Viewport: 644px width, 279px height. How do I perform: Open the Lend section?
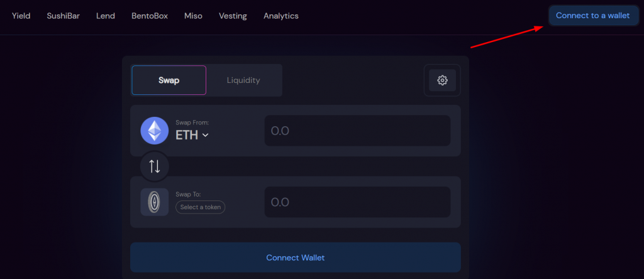[x=106, y=16]
